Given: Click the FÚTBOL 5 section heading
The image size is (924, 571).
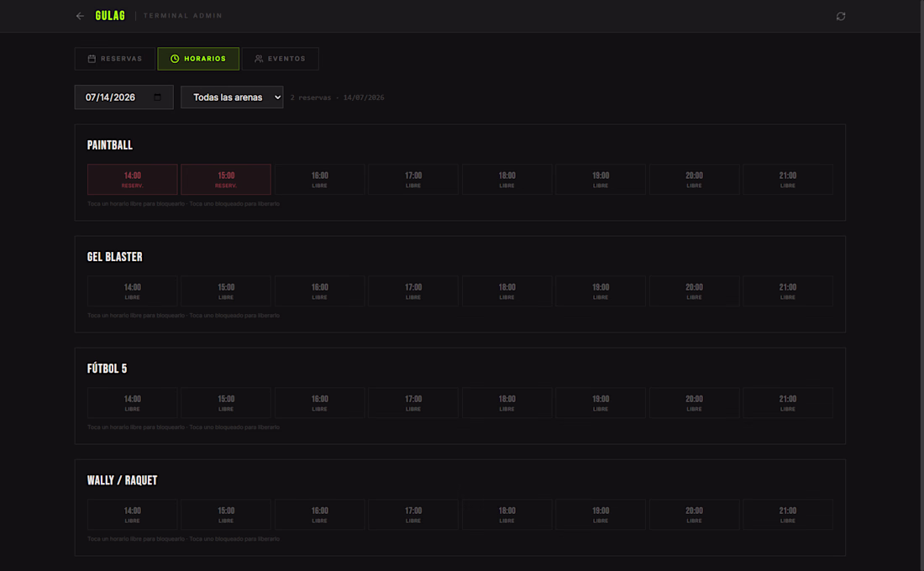Looking at the screenshot, I should click(x=108, y=369).
